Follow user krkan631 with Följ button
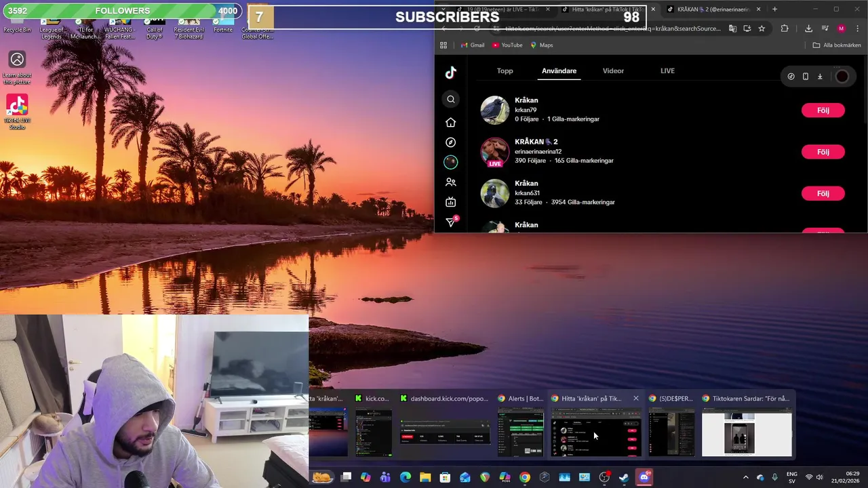 click(x=823, y=194)
